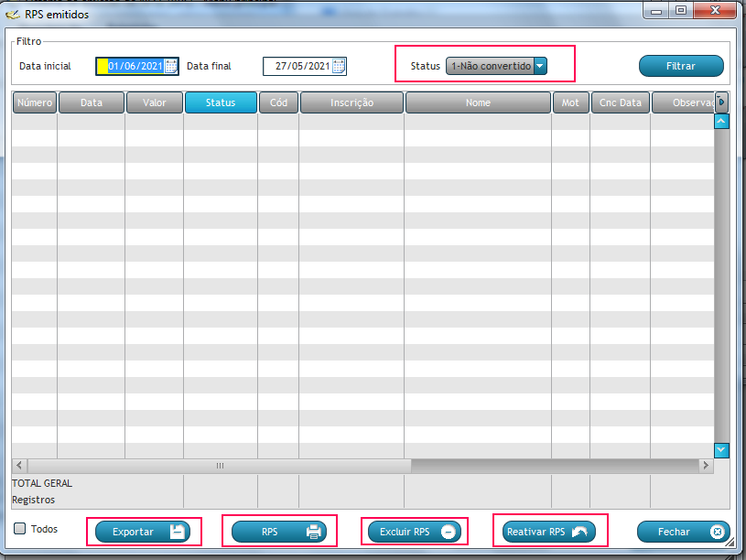This screenshot has width=746, height=560.
Task: Open calendar picker for Data inicial
Action: click(171, 66)
